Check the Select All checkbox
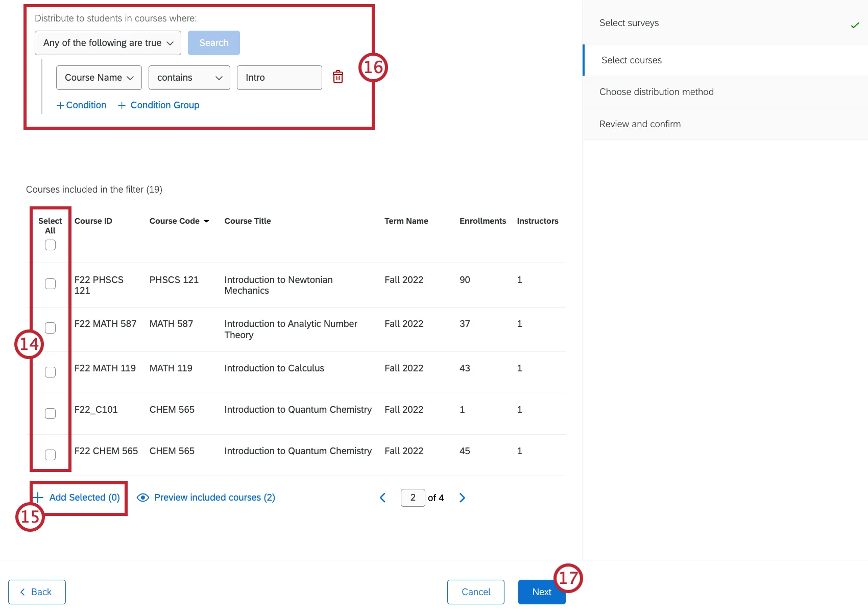The width and height of the screenshot is (868, 613). coord(50,245)
